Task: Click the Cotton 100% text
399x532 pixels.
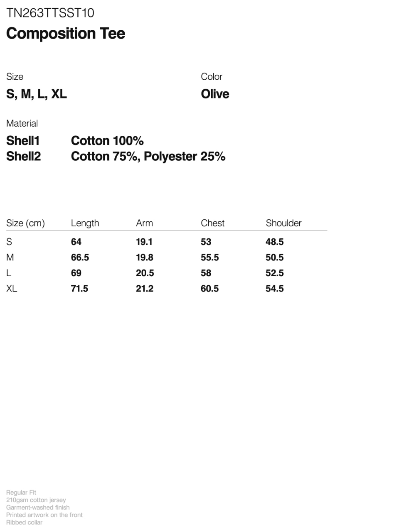Action: click(107, 141)
